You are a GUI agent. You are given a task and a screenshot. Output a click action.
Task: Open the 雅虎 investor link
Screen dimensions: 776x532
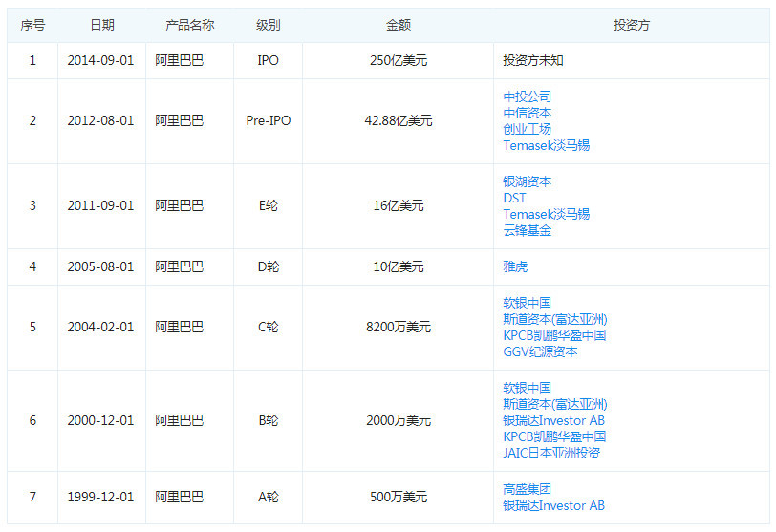[515, 266]
